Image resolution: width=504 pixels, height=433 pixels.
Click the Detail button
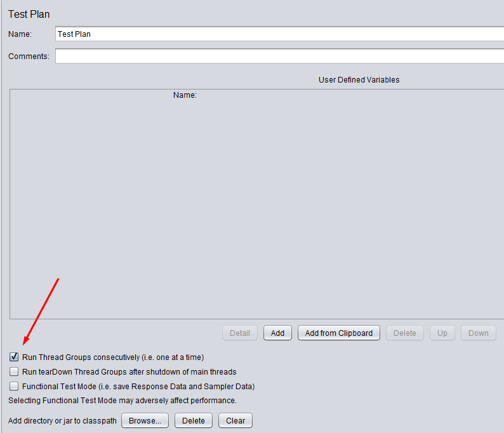(x=240, y=333)
